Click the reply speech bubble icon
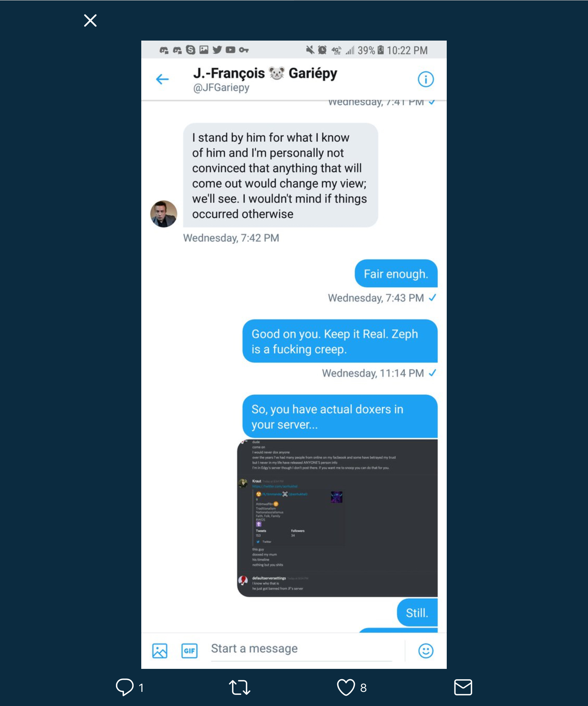 pos(125,687)
